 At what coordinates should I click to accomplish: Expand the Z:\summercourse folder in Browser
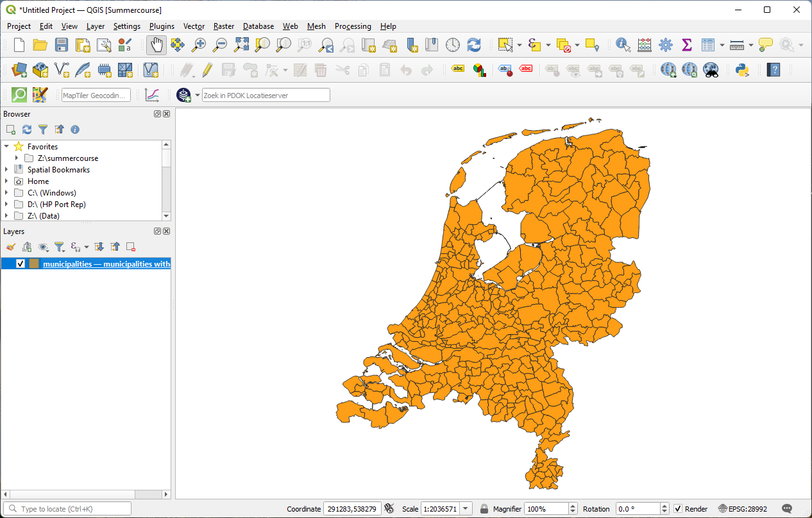[x=16, y=158]
